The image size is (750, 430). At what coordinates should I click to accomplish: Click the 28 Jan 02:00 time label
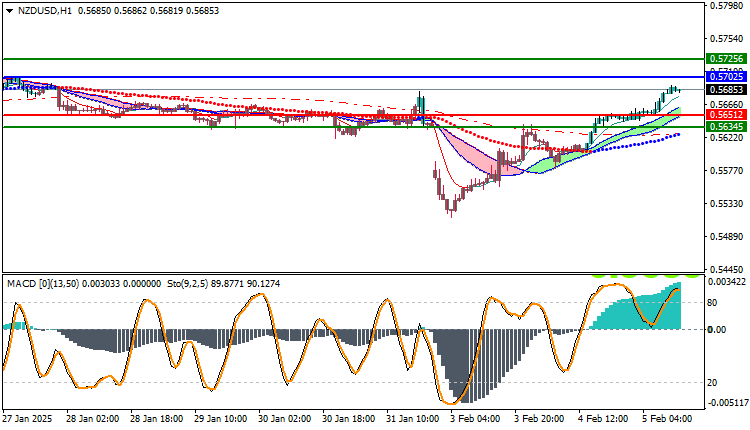point(92,419)
